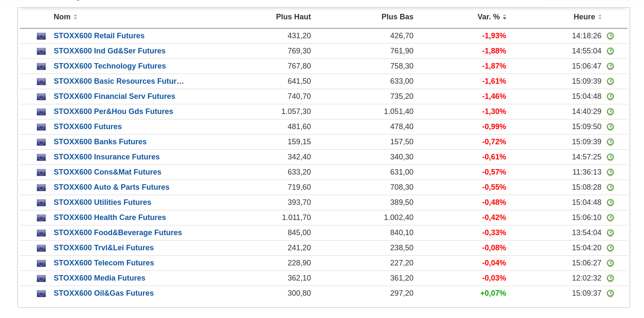Click the Plus Haut column header
Viewport: 644px width, 318px height.
293,17
